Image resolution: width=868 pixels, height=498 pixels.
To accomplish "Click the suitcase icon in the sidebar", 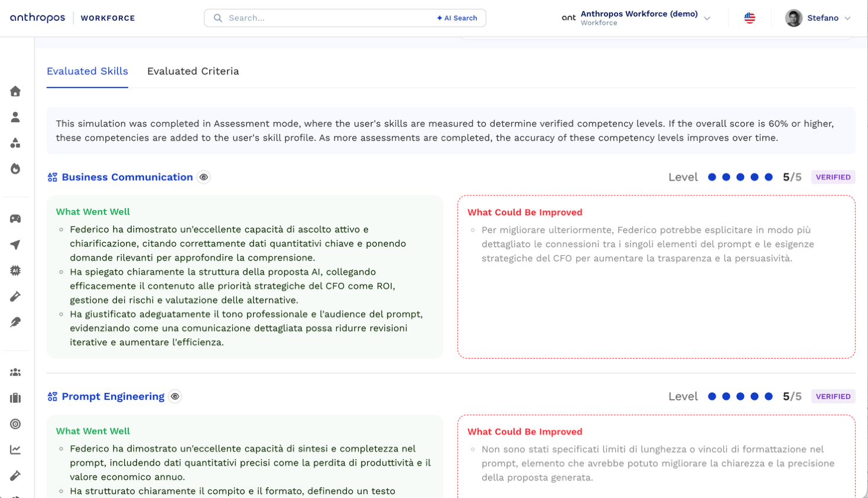I will [x=15, y=398].
